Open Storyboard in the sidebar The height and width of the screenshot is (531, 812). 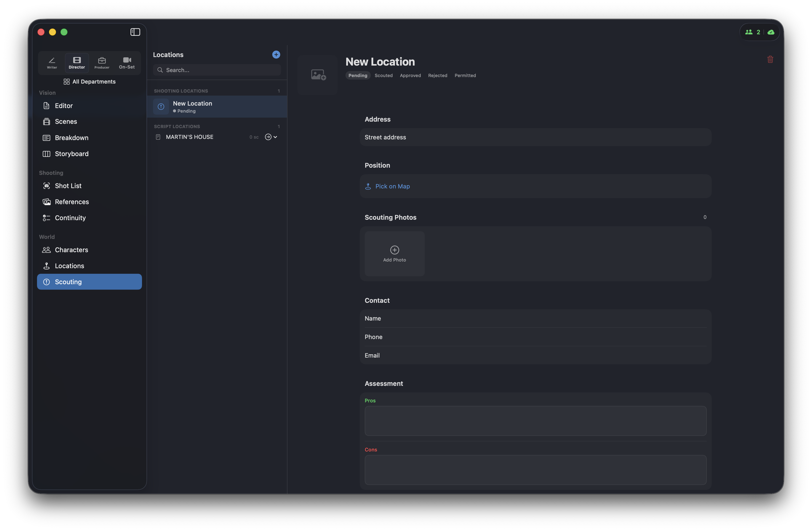click(72, 154)
